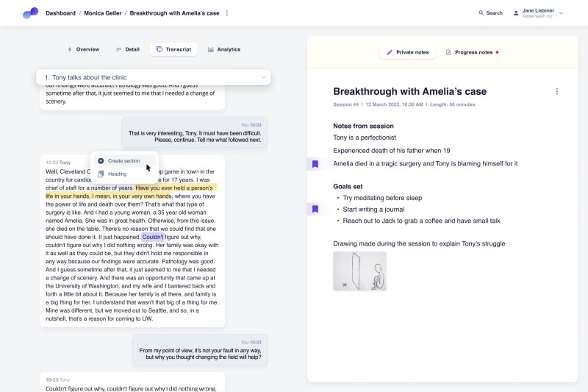Click the Overview lightning icon
Viewport: 588px width, 392px height.
70,49
